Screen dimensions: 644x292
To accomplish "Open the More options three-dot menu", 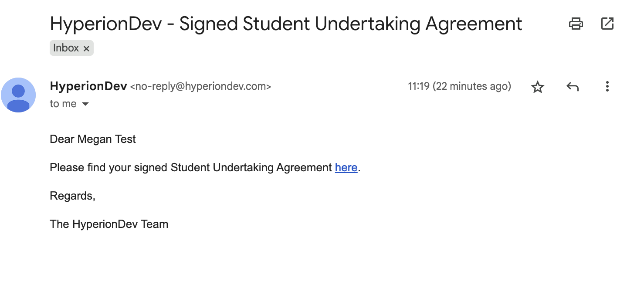I will (x=607, y=87).
